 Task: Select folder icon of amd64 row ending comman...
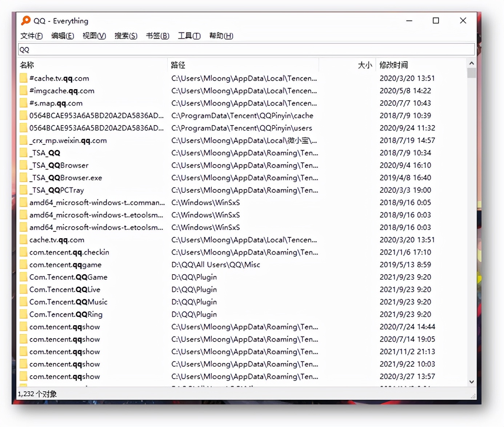coord(23,202)
